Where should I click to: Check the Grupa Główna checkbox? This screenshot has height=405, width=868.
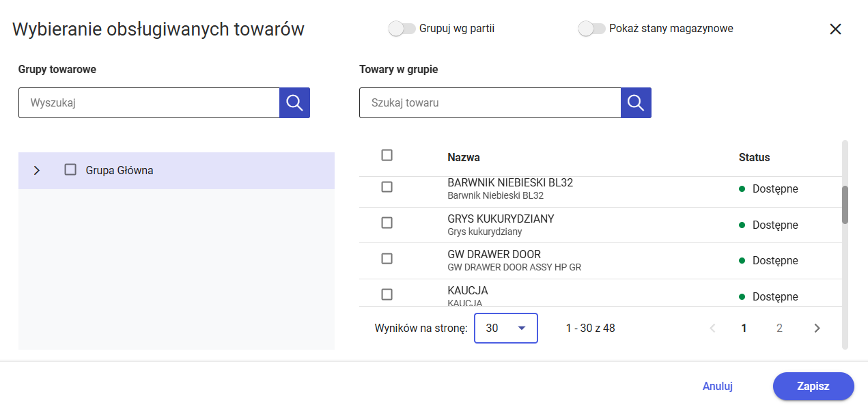click(70, 169)
